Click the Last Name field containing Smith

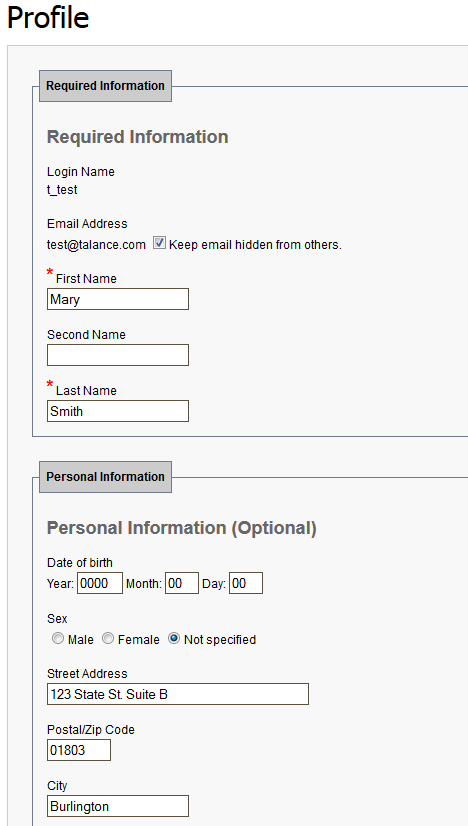tap(118, 411)
